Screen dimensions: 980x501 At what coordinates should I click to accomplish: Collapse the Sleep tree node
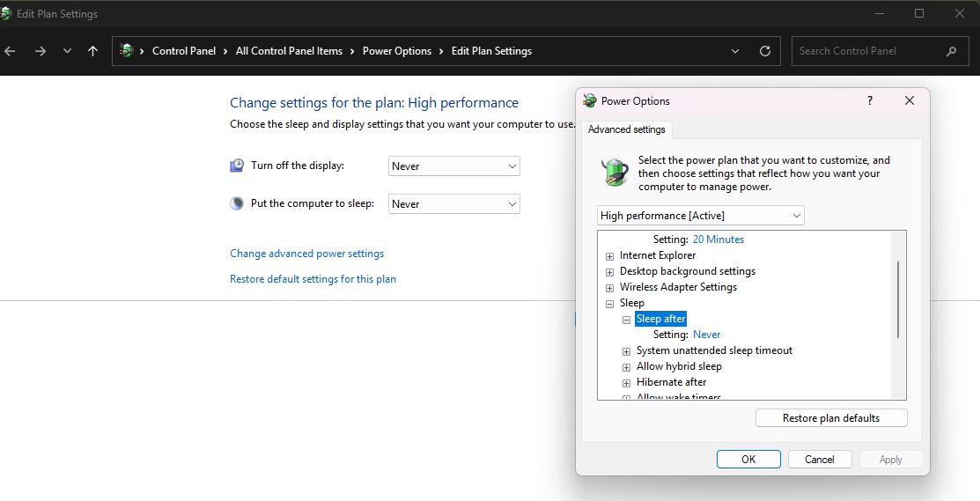[x=609, y=304]
